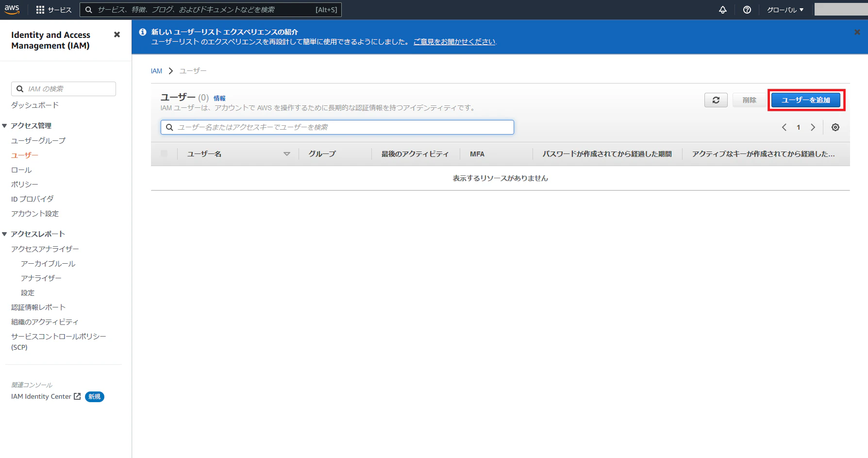This screenshot has height=458, width=868.
Task: Focus the AWS global search field
Action: click(211, 10)
